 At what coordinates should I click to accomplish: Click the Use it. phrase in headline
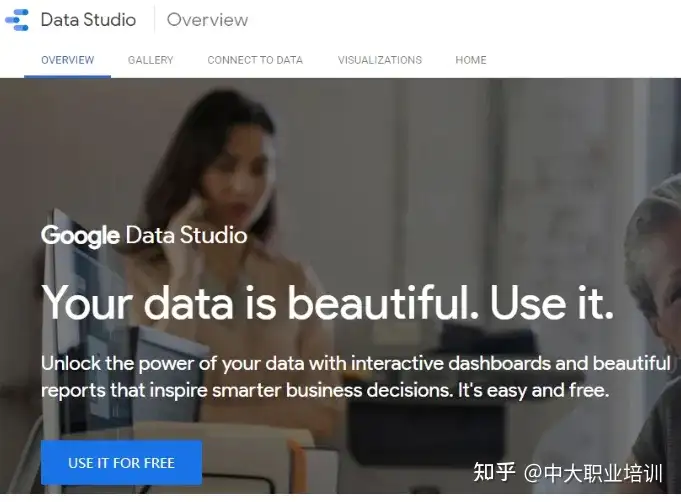[552, 303]
